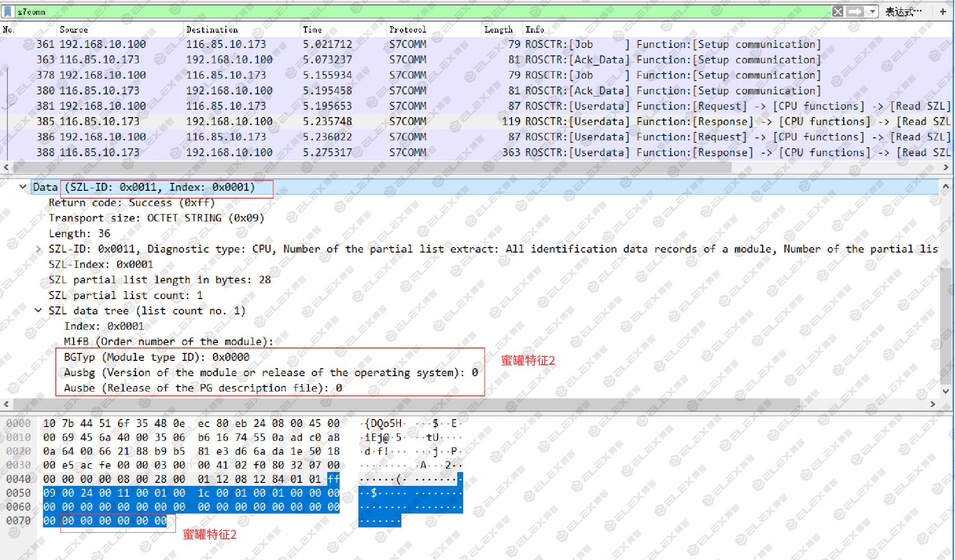Select the Return code Success line

click(131, 203)
